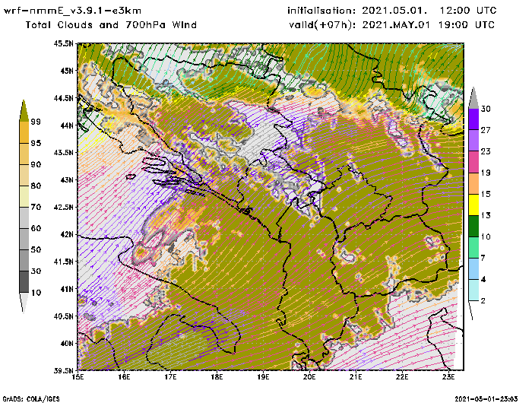Click the '45N' latitude axis label
This screenshot has width=532, height=403.
click(67, 71)
